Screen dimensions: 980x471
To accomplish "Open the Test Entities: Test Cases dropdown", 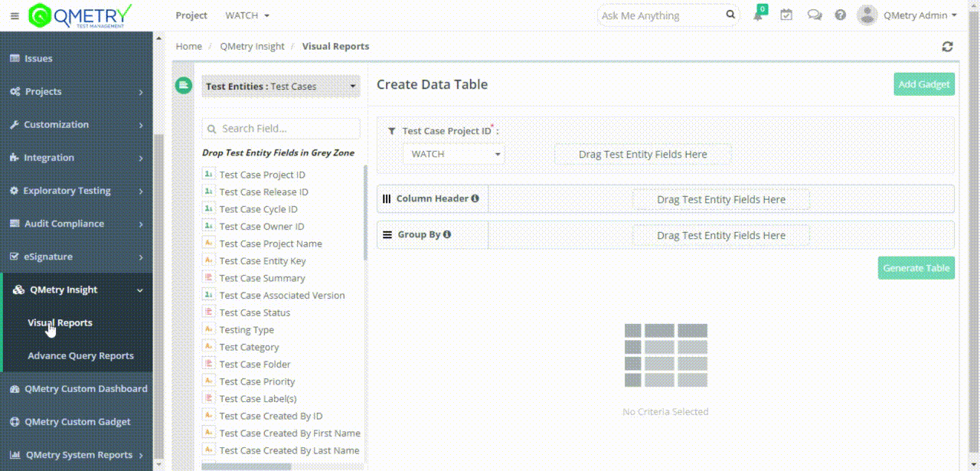I will (x=281, y=87).
